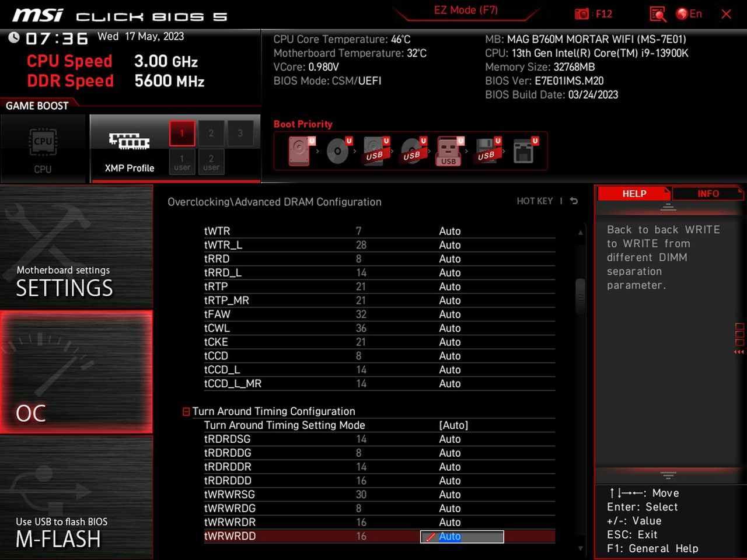Select the USB key boot device icon

click(450, 151)
